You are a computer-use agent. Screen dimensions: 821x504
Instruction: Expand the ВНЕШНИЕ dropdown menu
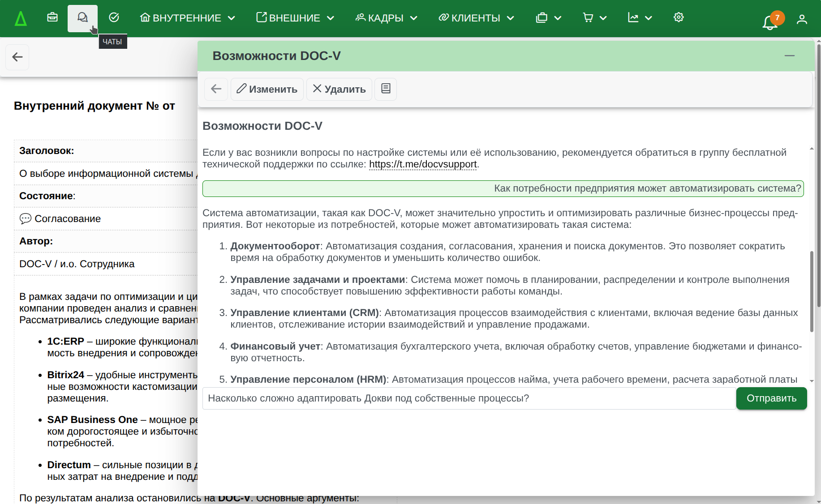(295, 18)
